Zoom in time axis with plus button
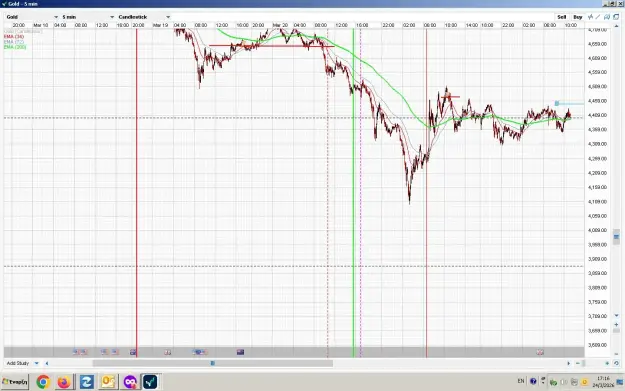Image resolution: width=625 pixels, height=391 pixels. 607,363
